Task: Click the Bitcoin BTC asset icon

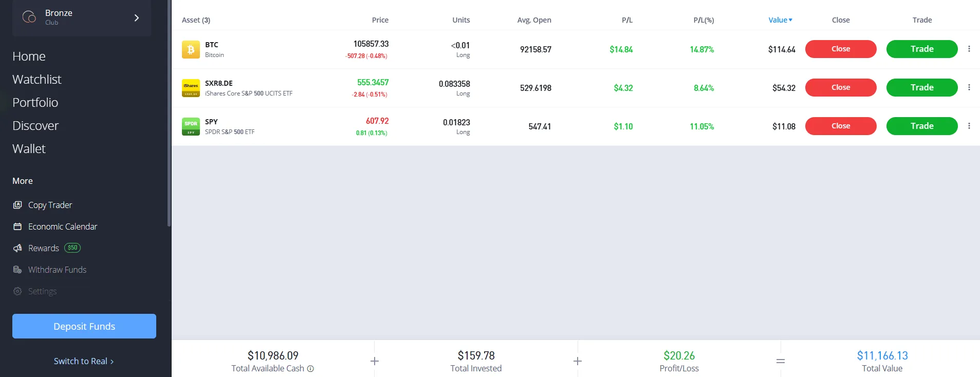Action: coord(191,49)
